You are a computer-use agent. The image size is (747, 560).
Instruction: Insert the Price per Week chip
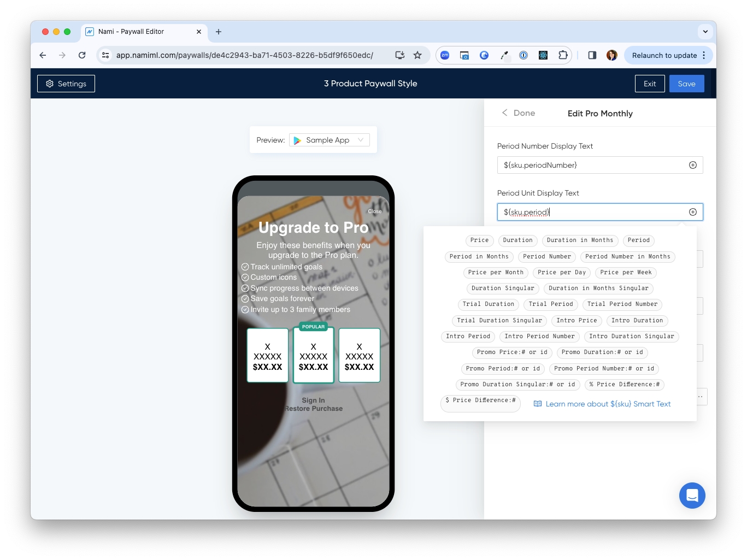point(626,273)
